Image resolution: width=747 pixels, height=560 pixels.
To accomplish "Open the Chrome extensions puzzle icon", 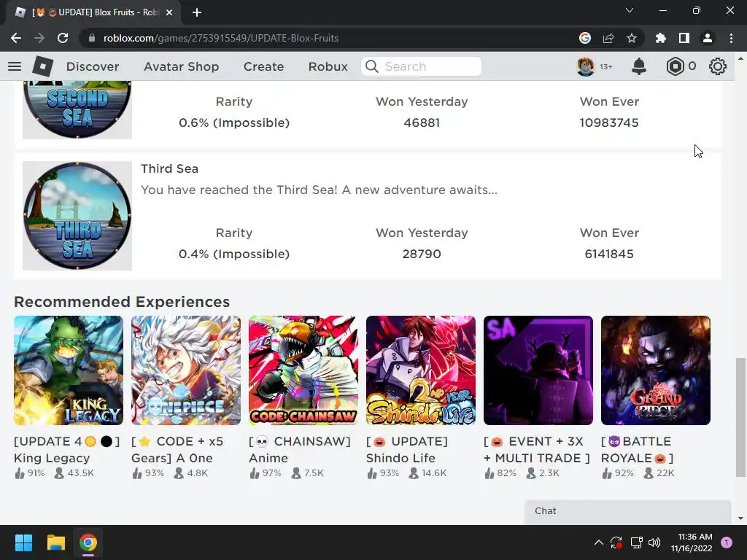I will click(x=660, y=38).
